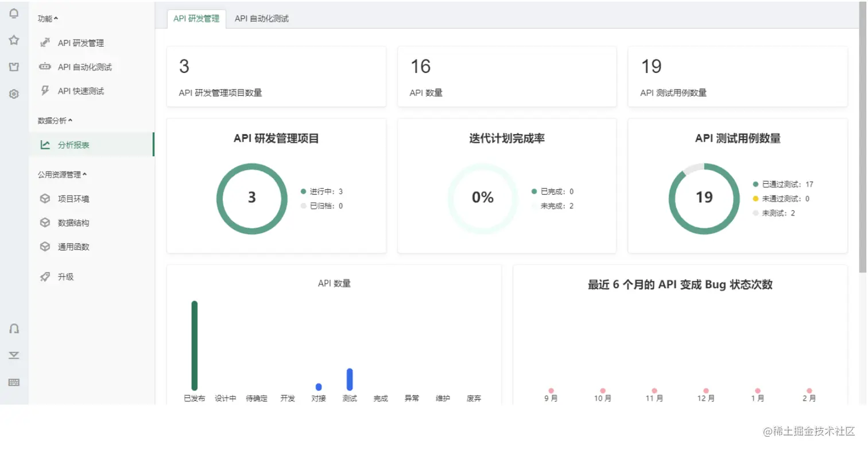Click the data point above 12 月
Image resolution: width=868 pixels, height=450 pixels.
tap(706, 391)
